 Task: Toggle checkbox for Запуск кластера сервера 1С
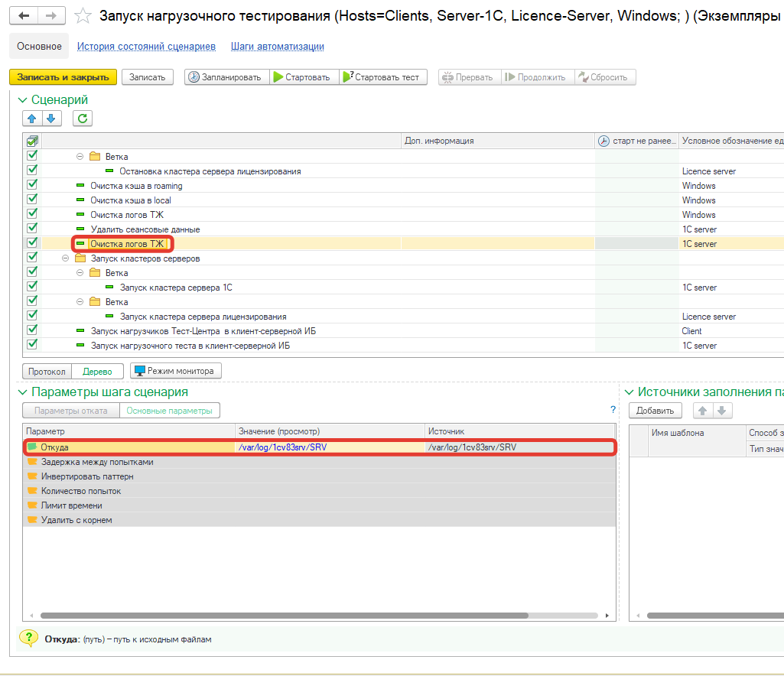32,288
